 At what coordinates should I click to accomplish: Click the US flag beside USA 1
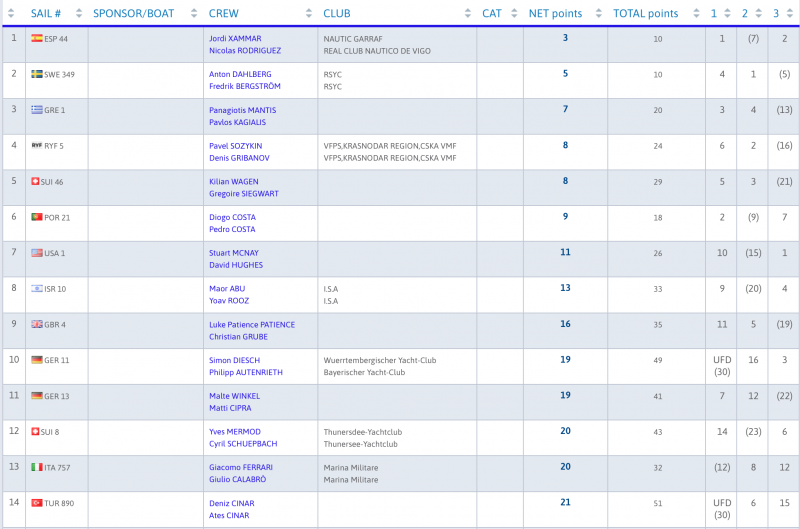coord(37,253)
